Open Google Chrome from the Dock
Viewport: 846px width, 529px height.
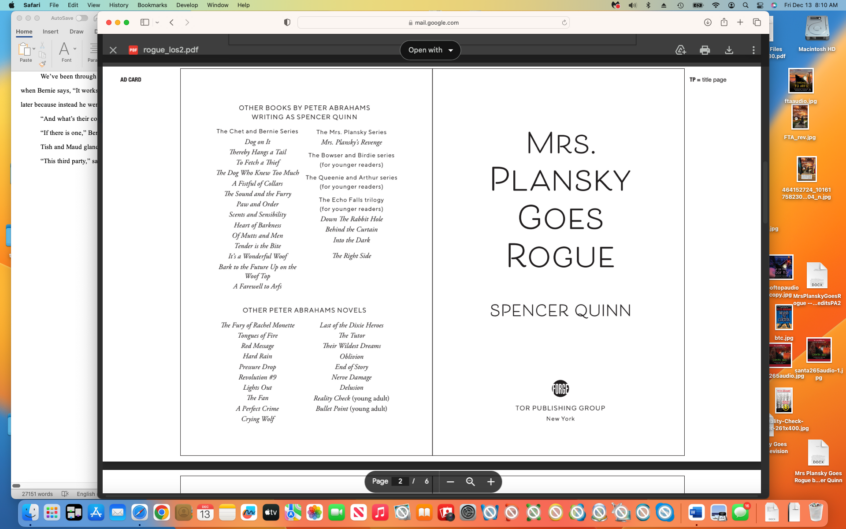tap(161, 512)
